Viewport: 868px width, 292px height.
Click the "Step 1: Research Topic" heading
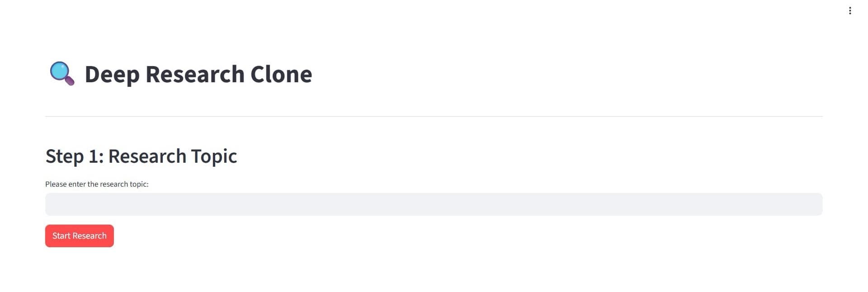tap(141, 156)
